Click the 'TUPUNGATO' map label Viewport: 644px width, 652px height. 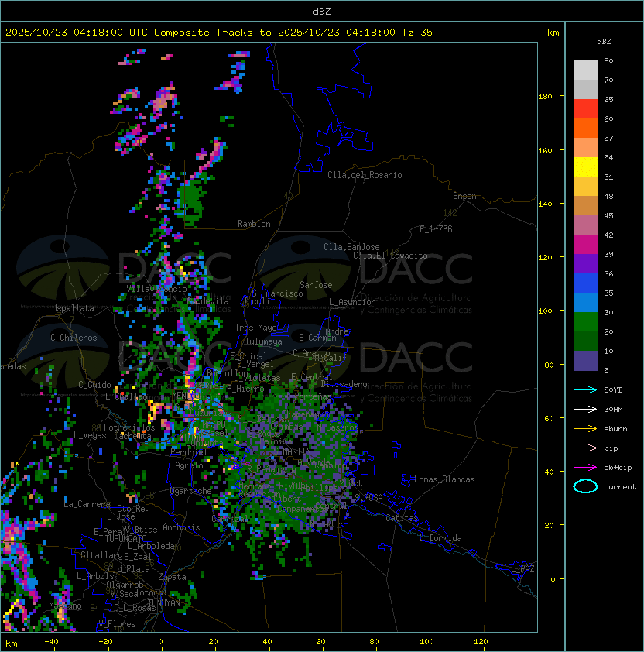(x=125, y=539)
